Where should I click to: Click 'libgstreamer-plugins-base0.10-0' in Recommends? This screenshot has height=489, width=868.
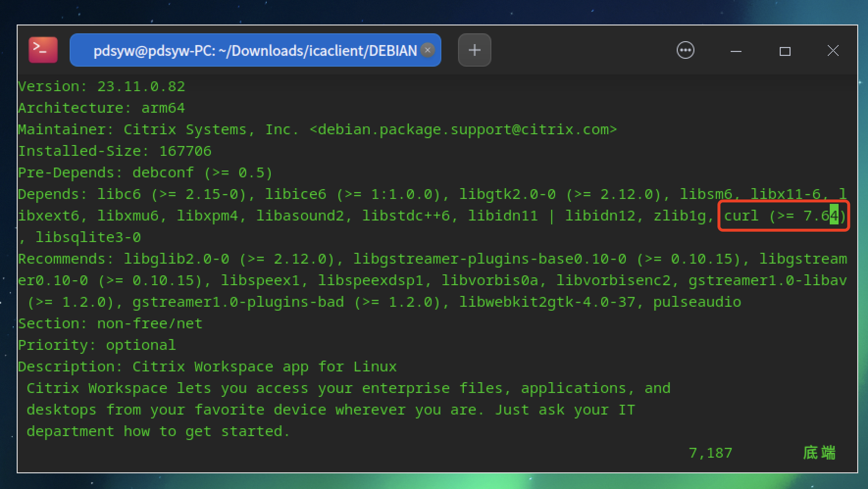tap(489, 259)
